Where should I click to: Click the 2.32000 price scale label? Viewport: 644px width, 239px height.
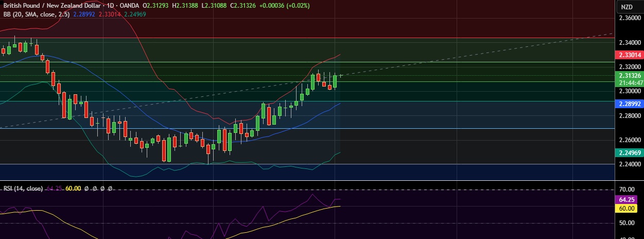(x=630, y=67)
